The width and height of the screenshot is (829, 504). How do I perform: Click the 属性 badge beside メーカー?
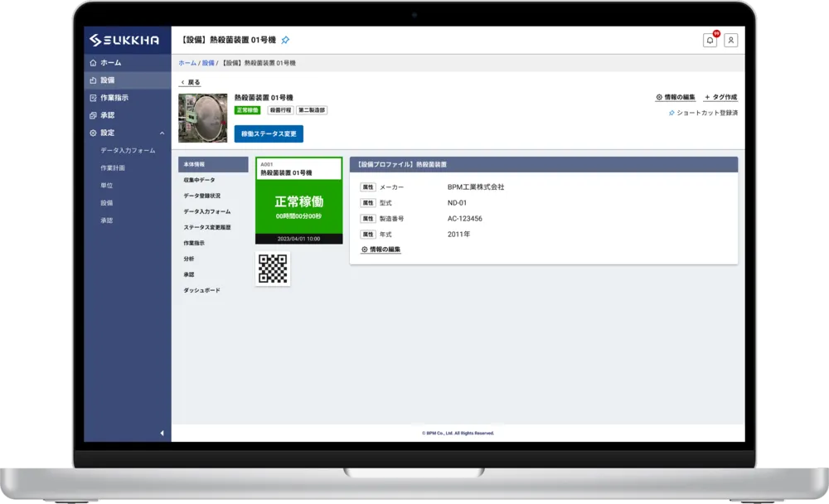(368, 187)
